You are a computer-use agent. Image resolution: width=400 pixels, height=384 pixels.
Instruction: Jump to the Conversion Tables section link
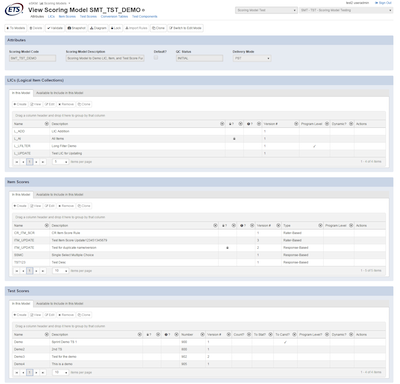pyautogui.click(x=114, y=16)
